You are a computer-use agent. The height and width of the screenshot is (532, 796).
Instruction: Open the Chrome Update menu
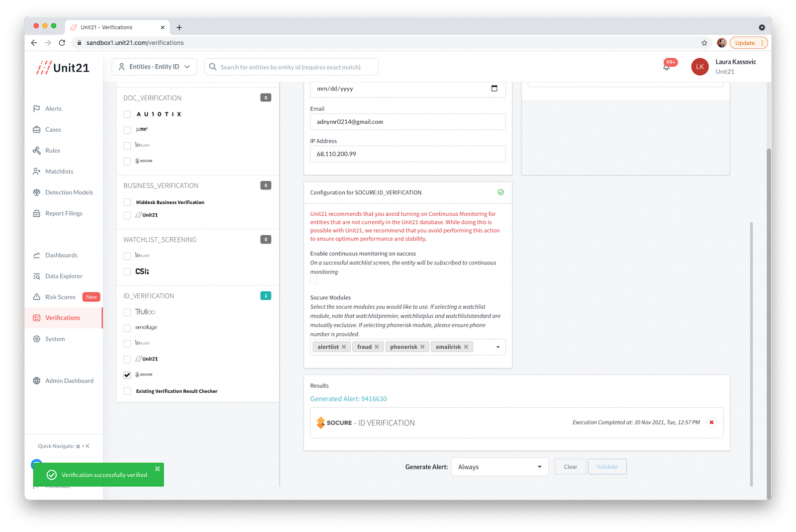click(749, 43)
